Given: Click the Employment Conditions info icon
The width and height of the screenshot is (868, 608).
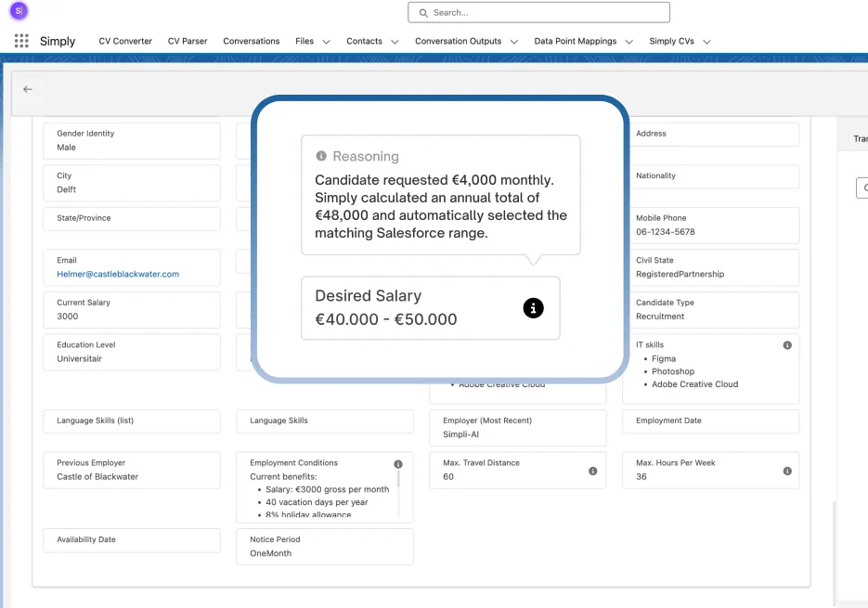Looking at the screenshot, I should [x=398, y=464].
